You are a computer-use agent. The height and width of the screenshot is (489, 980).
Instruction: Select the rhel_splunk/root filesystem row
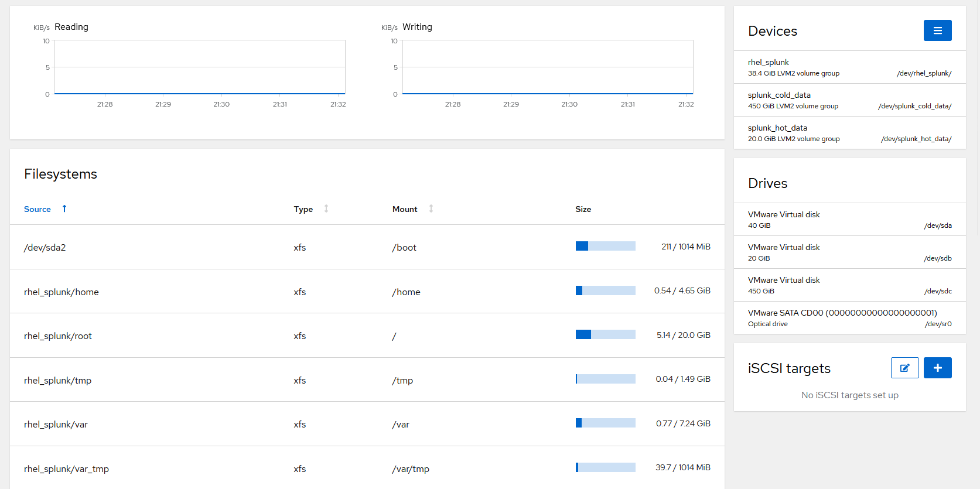367,336
